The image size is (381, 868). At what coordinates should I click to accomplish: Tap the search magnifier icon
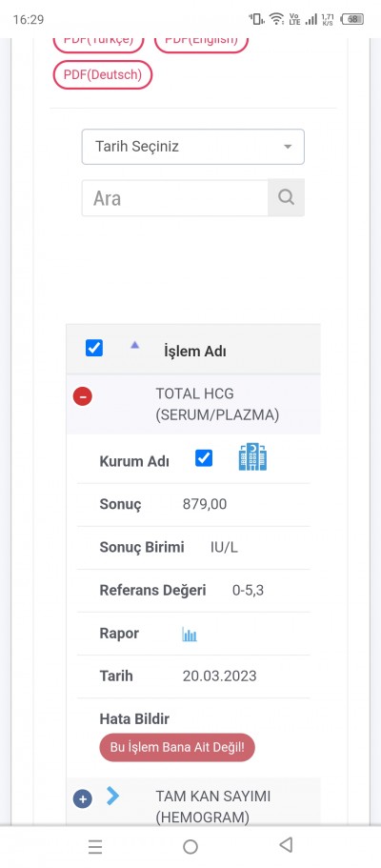287,197
